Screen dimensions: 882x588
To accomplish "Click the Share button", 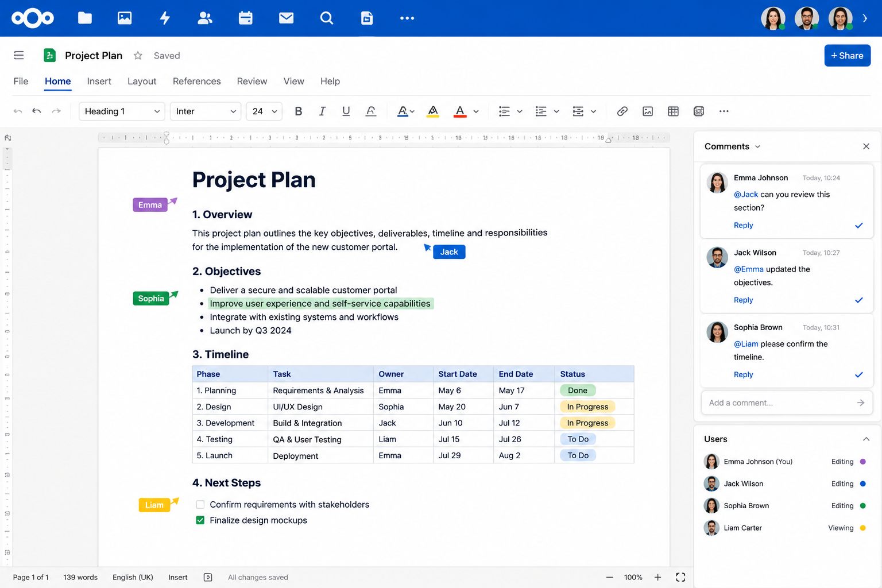I will (x=848, y=56).
